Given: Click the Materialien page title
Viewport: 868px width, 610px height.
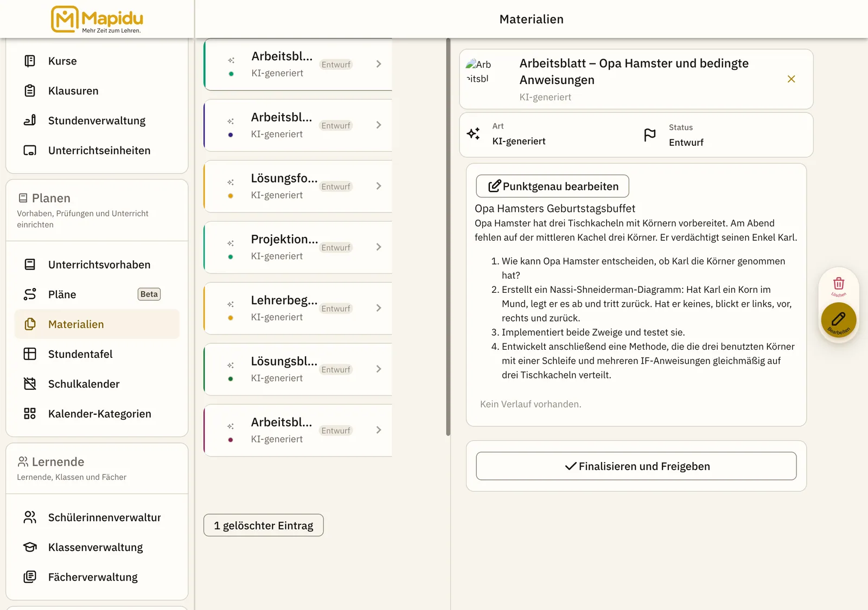Looking at the screenshot, I should pyautogui.click(x=532, y=20).
